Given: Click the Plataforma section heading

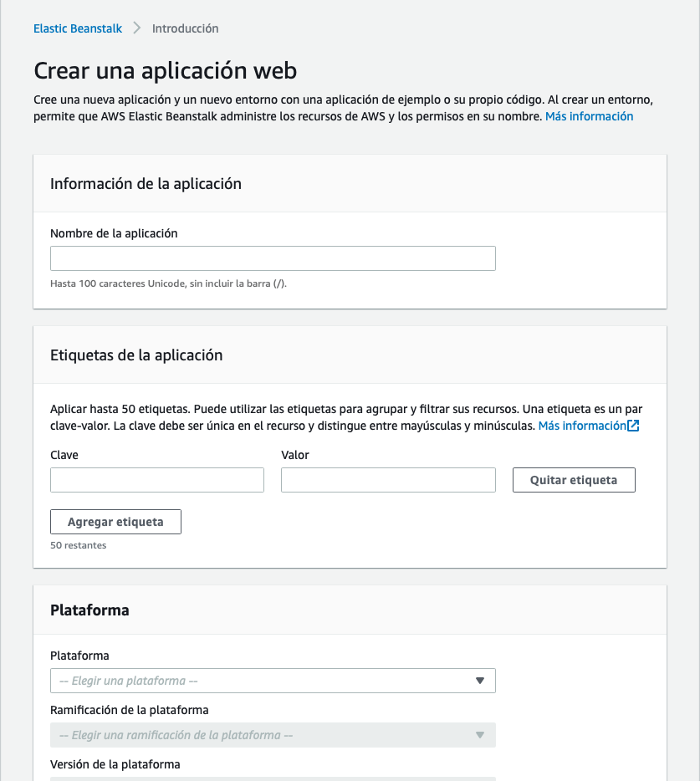Looking at the screenshot, I should [89, 610].
